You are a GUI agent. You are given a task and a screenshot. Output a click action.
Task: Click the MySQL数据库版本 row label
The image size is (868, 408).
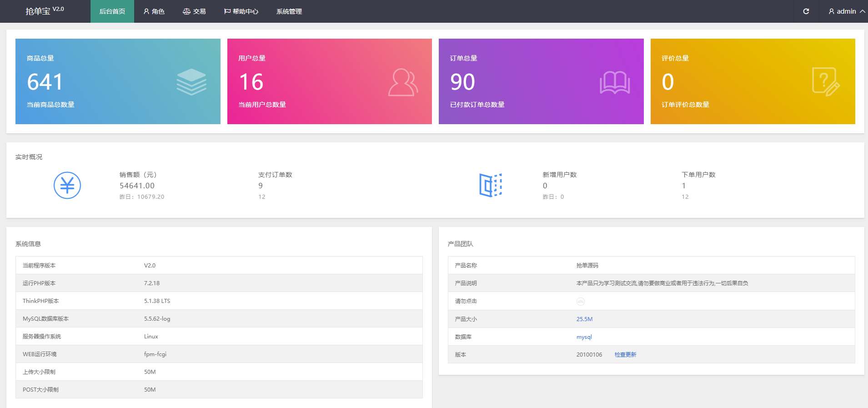tap(45, 319)
